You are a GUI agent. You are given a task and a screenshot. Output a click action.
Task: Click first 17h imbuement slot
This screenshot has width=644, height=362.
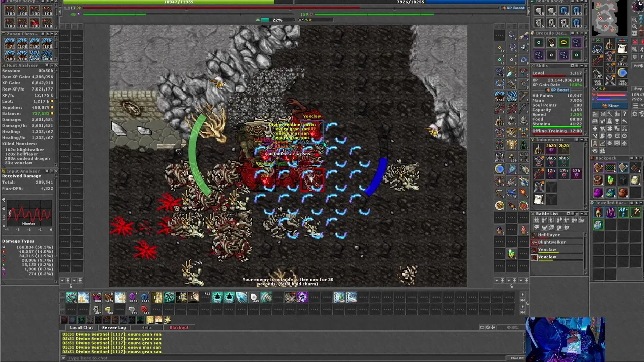551,174
